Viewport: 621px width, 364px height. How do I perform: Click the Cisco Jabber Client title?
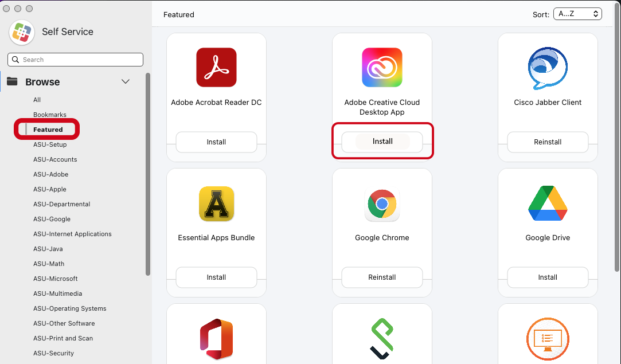[548, 102]
